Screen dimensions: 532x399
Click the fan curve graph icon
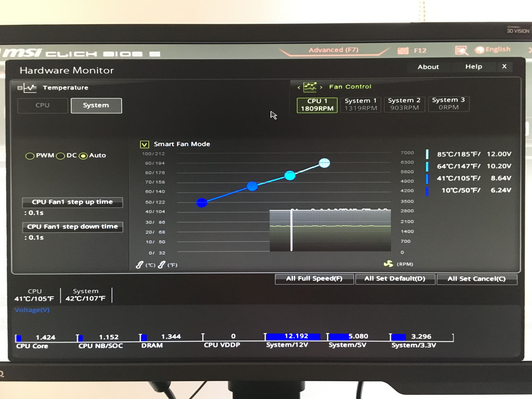(x=310, y=87)
